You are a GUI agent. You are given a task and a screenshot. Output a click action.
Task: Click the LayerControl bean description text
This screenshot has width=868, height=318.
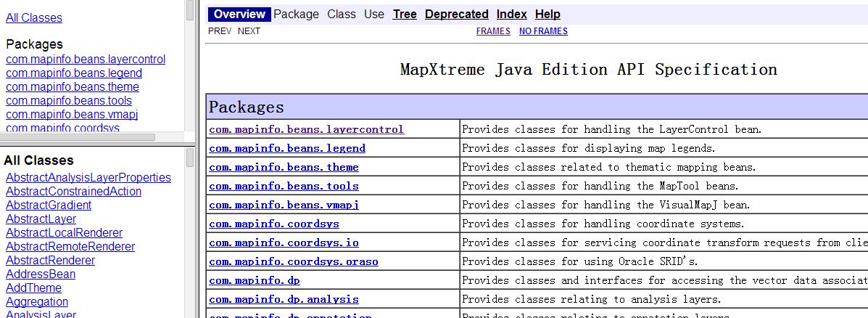612,129
